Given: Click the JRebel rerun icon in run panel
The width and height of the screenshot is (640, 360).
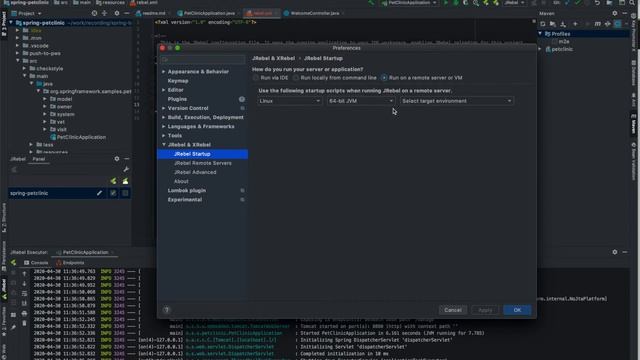Looking at the screenshot, I should [x=13, y=263].
